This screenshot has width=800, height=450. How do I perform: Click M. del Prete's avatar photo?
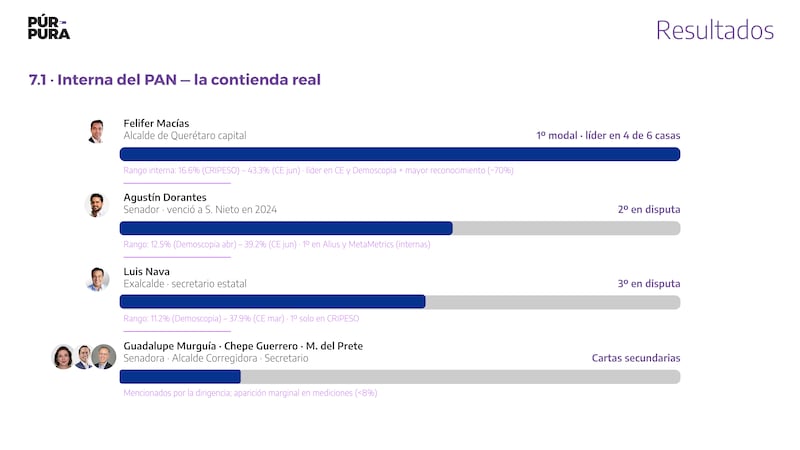(x=104, y=357)
